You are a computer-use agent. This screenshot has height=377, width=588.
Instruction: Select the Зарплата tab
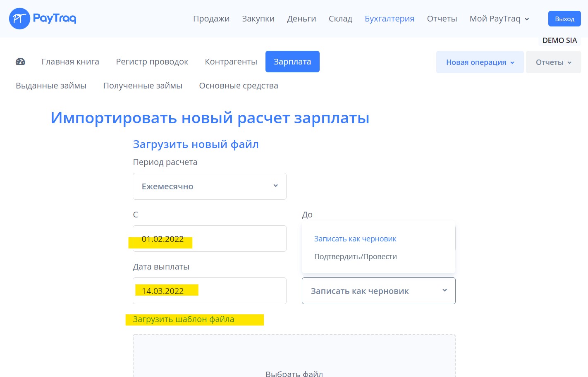292,62
